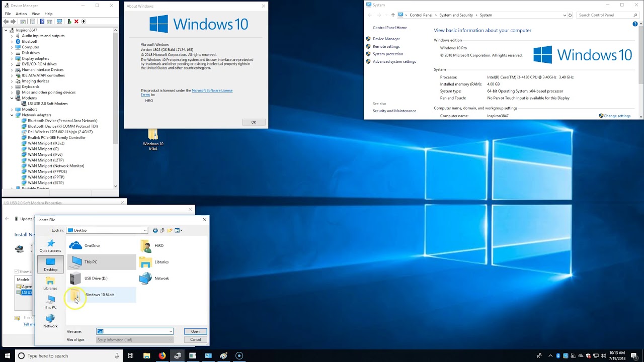Image resolution: width=644 pixels, height=362 pixels.
Task: Click the Forward arrow in Device Manager toolbar
Action: coord(13,22)
